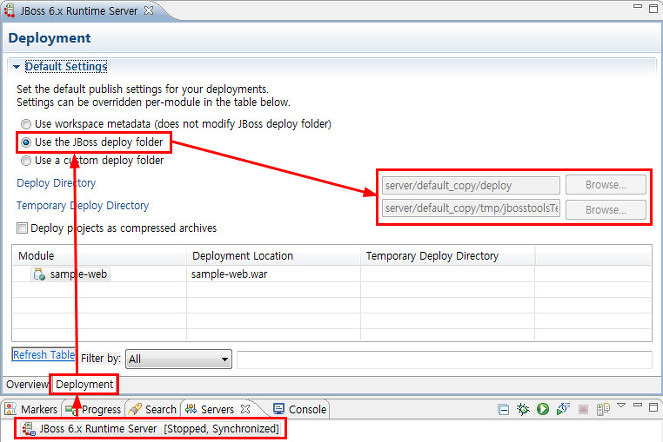Click the Deploy Directory label link
The width and height of the screenshot is (663, 442).
click(x=56, y=183)
